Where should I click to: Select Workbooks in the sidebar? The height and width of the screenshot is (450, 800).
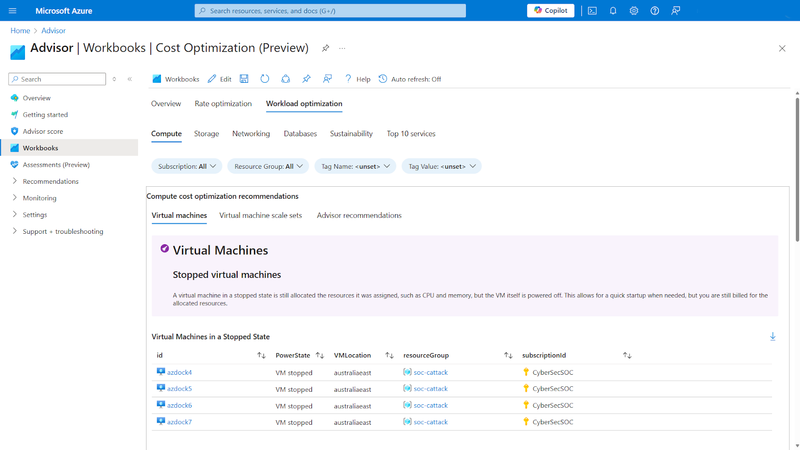coord(69,148)
